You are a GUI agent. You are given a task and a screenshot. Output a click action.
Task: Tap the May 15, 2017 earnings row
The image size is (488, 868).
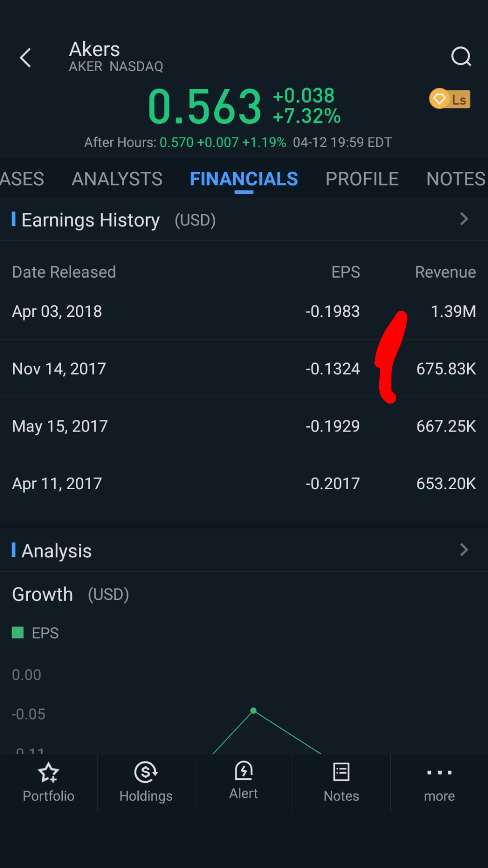click(x=244, y=426)
